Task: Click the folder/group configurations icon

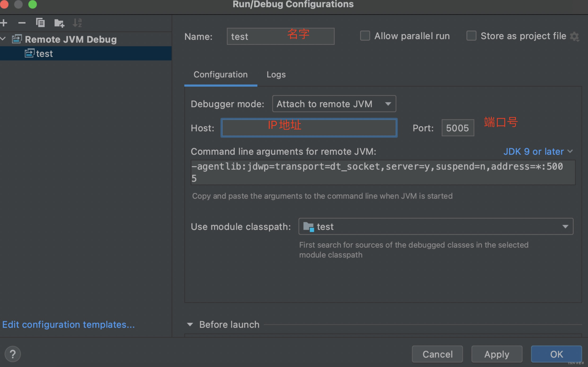Action: coord(59,22)
